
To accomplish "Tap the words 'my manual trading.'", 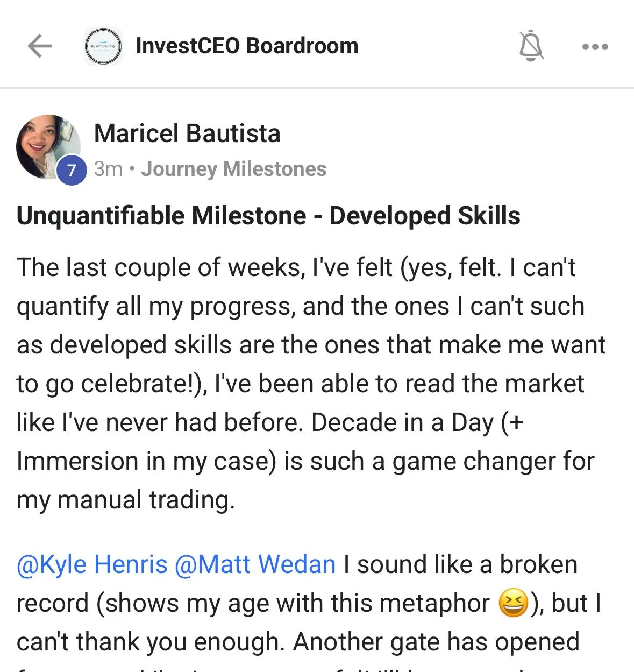I will (126, 500).
